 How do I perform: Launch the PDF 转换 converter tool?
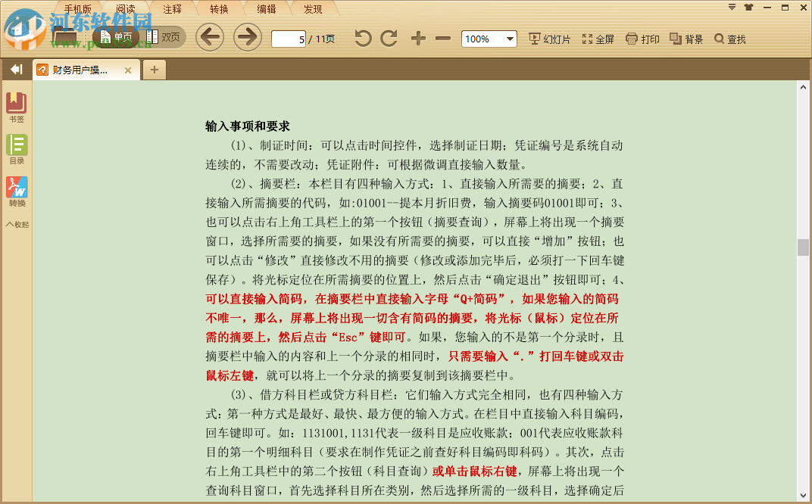(17, 189)
